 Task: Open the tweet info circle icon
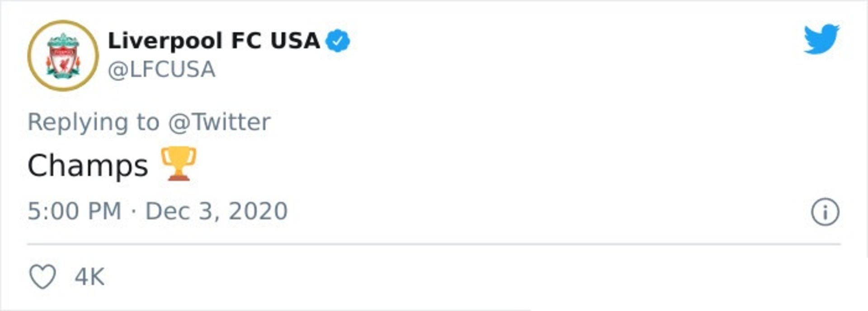[825, 212]
